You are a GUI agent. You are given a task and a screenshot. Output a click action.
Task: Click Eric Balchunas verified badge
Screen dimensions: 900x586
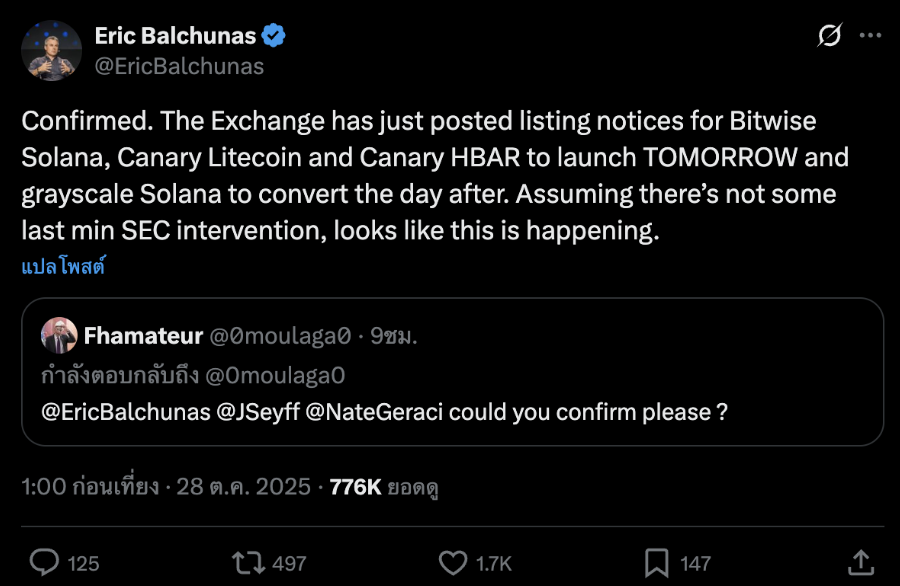274,36
